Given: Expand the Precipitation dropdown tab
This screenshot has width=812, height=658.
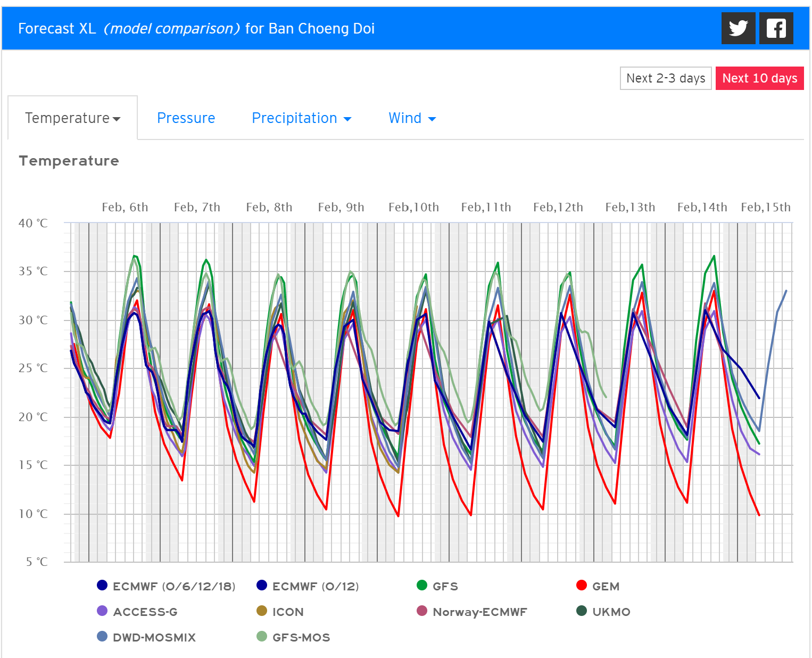Looking at the screenshot, I should point(301,118).
